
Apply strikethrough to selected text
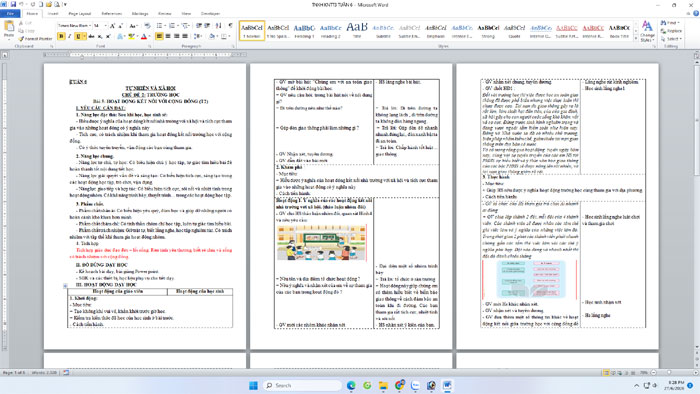[x=92, y=37]
